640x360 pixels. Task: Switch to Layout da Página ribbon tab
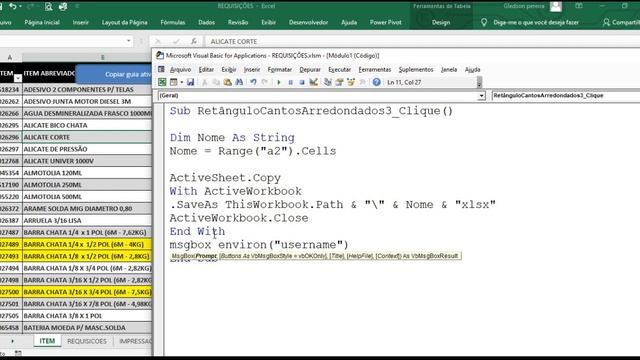(x=124, y=22)
